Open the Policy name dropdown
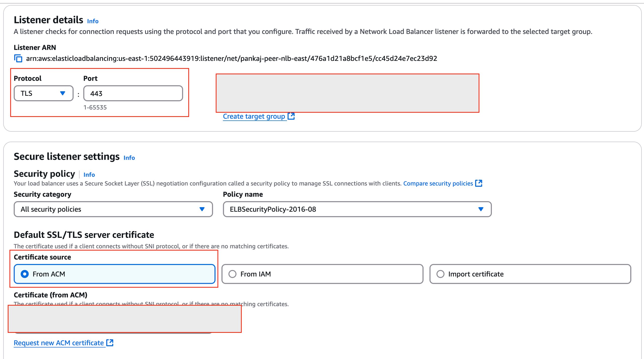Screen dimensions: 644x359 click(357, 209)
